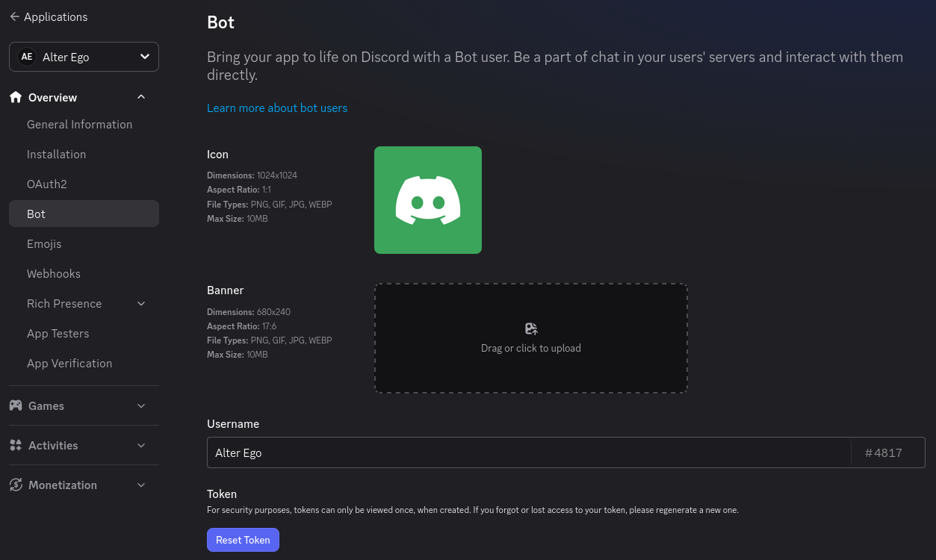Image resolution: width=936 pixels, height=560 pixels.
Task: Click the image upload icon in Banner area
Action: tap(531, 329)
